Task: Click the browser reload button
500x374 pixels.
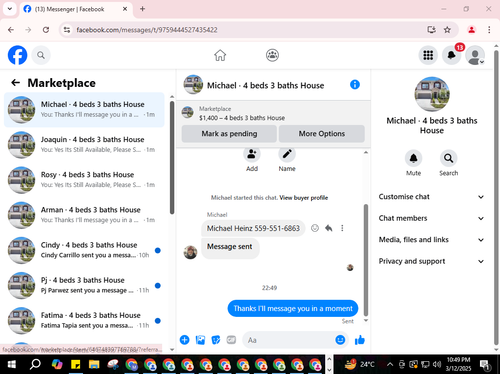Action: (x=46, y=30)
